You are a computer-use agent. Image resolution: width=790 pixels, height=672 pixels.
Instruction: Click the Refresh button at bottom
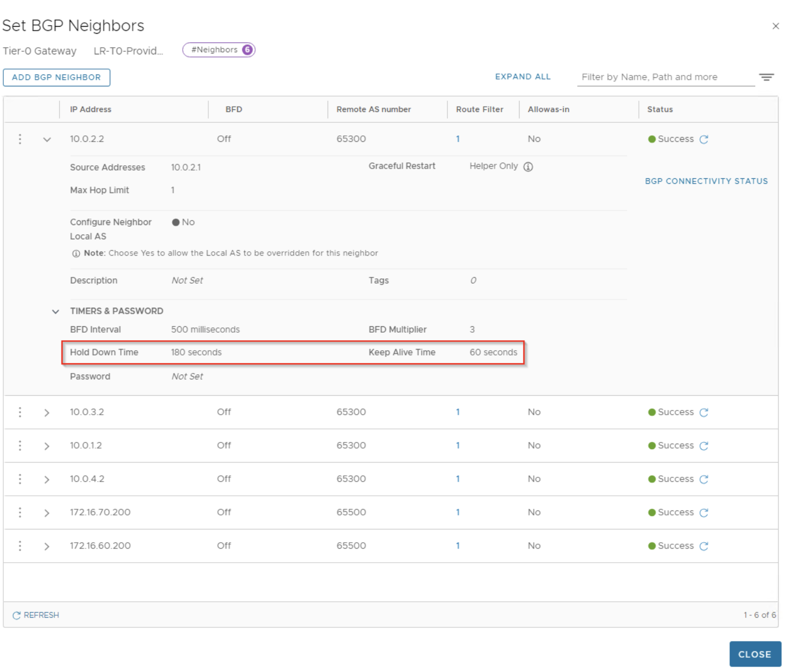36,615
